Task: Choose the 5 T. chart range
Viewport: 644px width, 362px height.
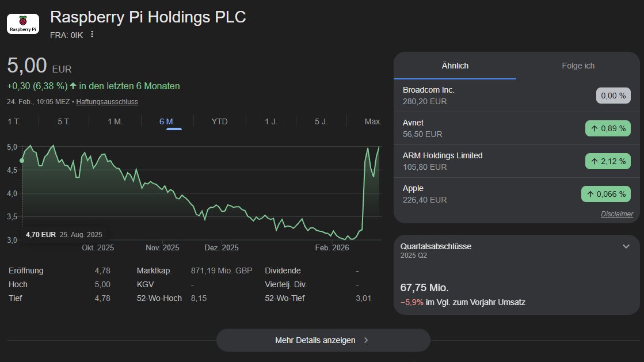Action: pyautogui.click(x=64, y=121)
